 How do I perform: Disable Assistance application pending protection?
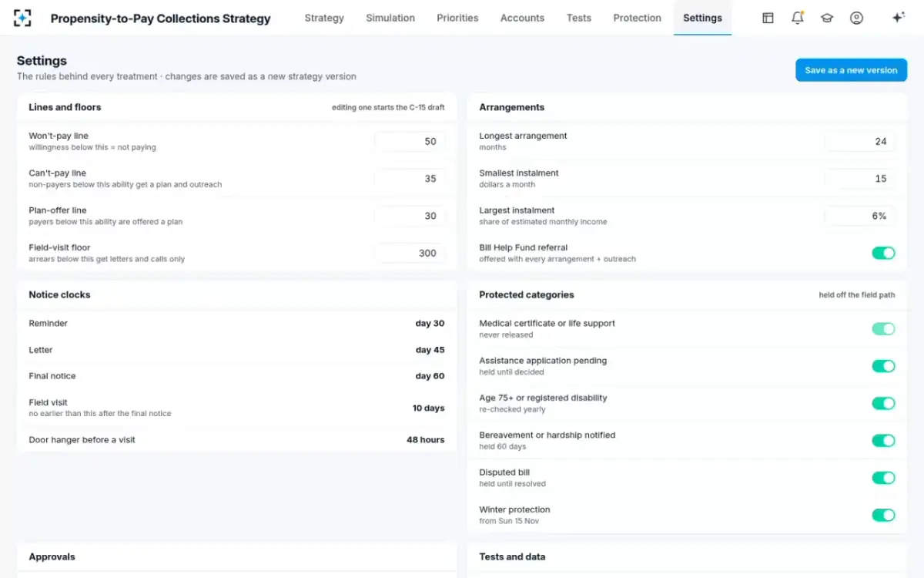coord(883,366)
